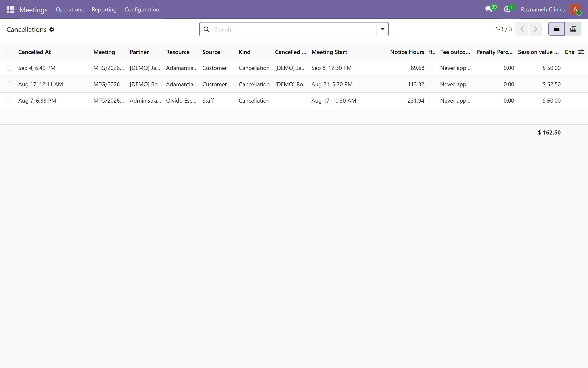
Task: Select all records with header checkbox
Action: [x=9, y=52]
